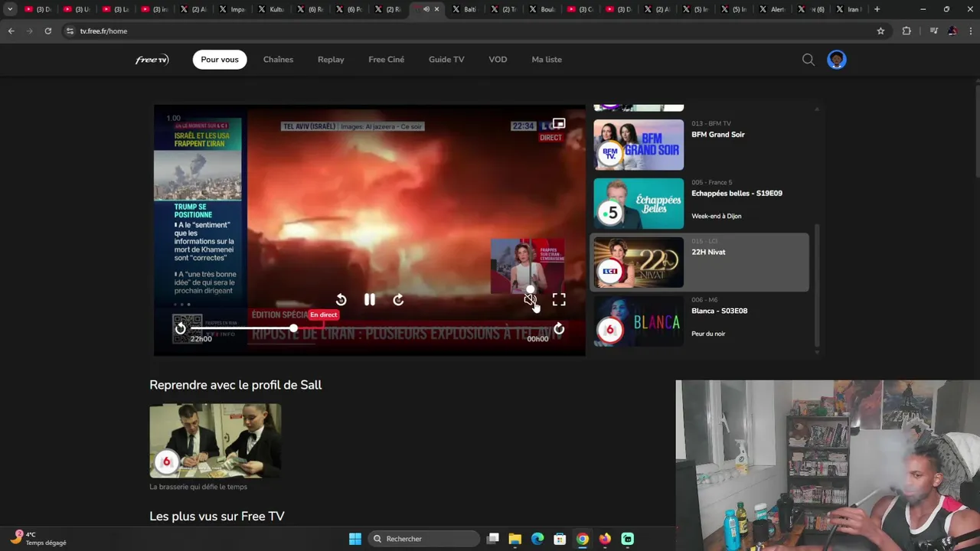
Task: Open Chrome three-dot menu
Action: tap(970, 31)
